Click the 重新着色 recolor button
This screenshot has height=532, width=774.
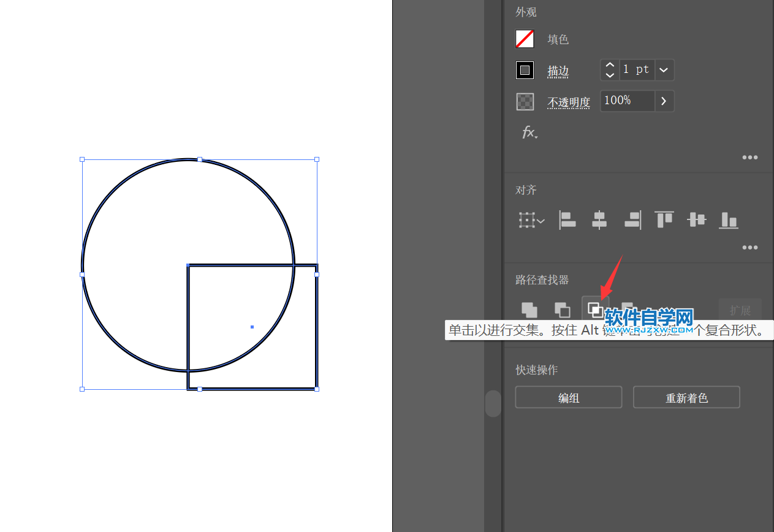tap(686, 398)
